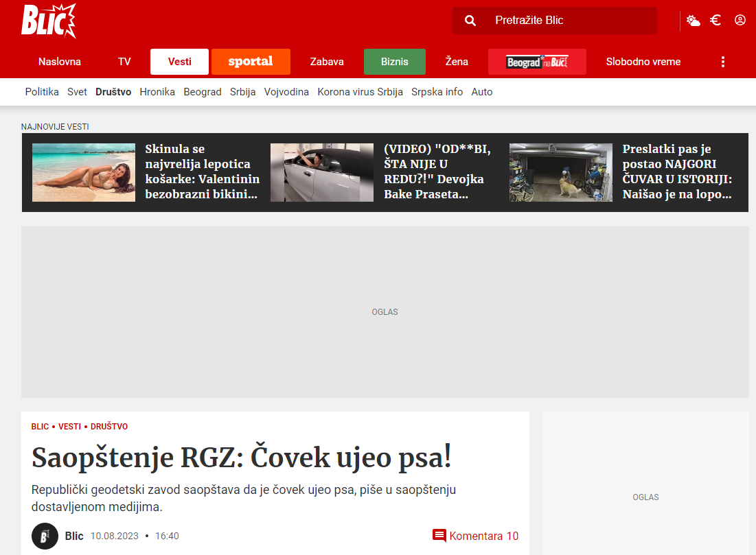This screenshot has height=555, width=756.
Task: Read '(VIDEO) OD**BI, ŠTA NIJE U REDU' headline
Action: point(437,172)
